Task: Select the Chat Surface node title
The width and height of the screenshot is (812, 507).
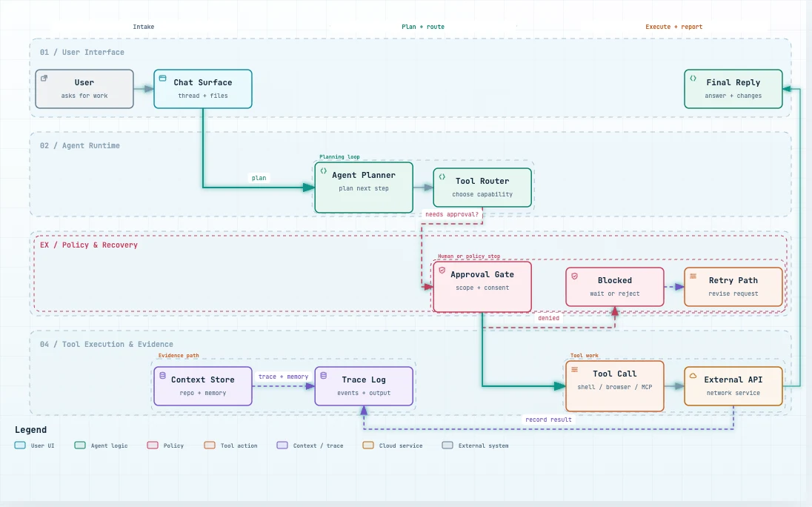Action: point(203,82)
